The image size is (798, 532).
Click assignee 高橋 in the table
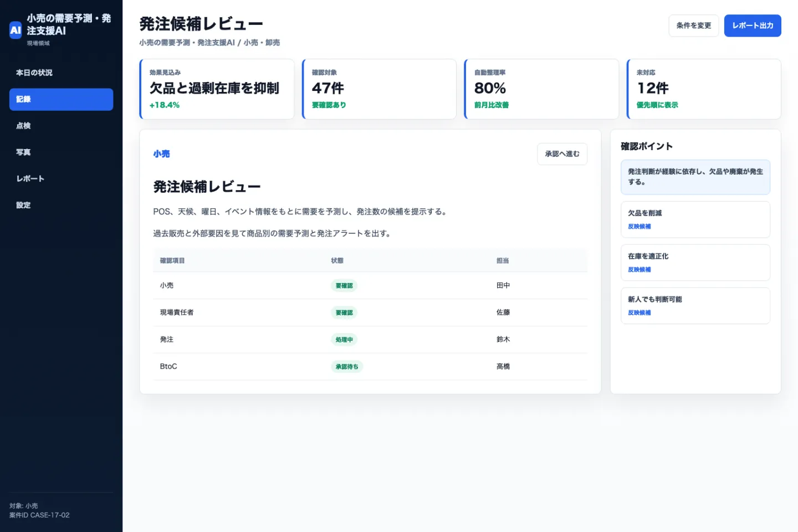(x=503, y=366)
